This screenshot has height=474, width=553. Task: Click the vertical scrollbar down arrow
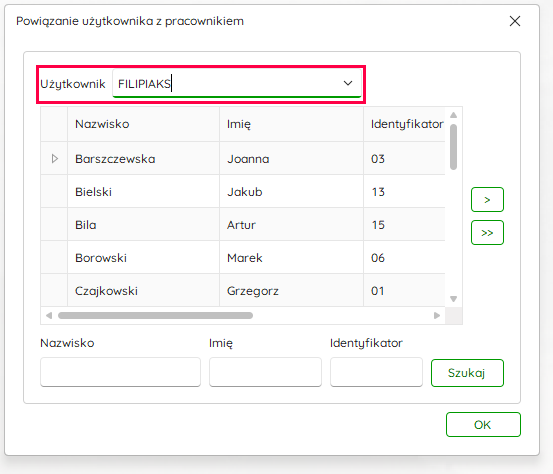click(x=454, y=299)
